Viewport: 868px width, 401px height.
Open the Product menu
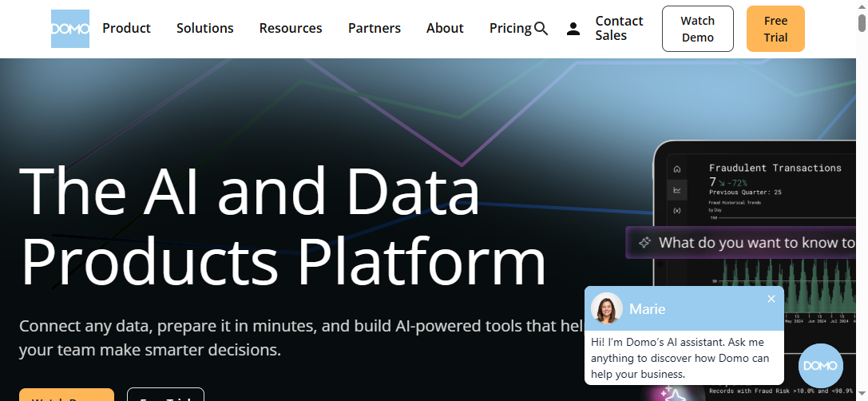coord(126,28)
